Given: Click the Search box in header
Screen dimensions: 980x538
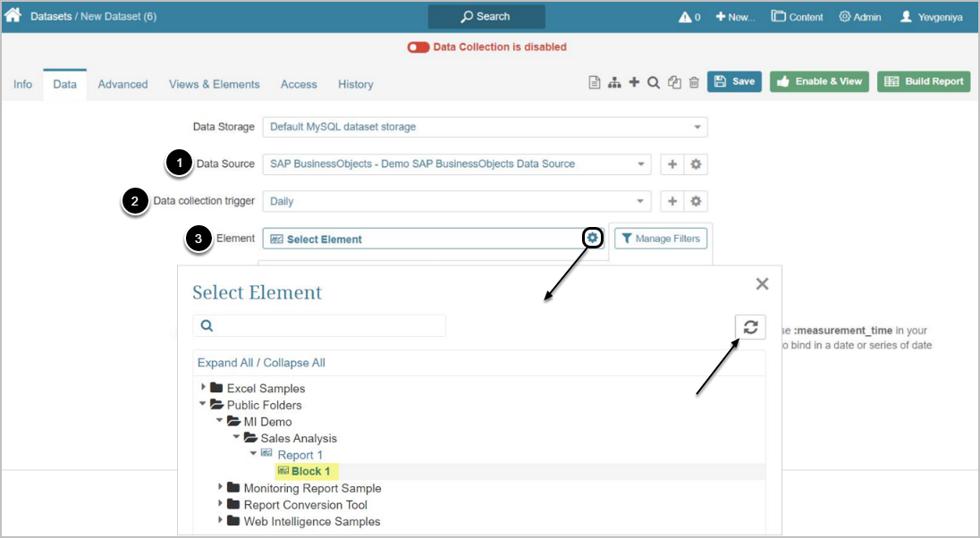Looking at the screenshot, I should [486, 17].
